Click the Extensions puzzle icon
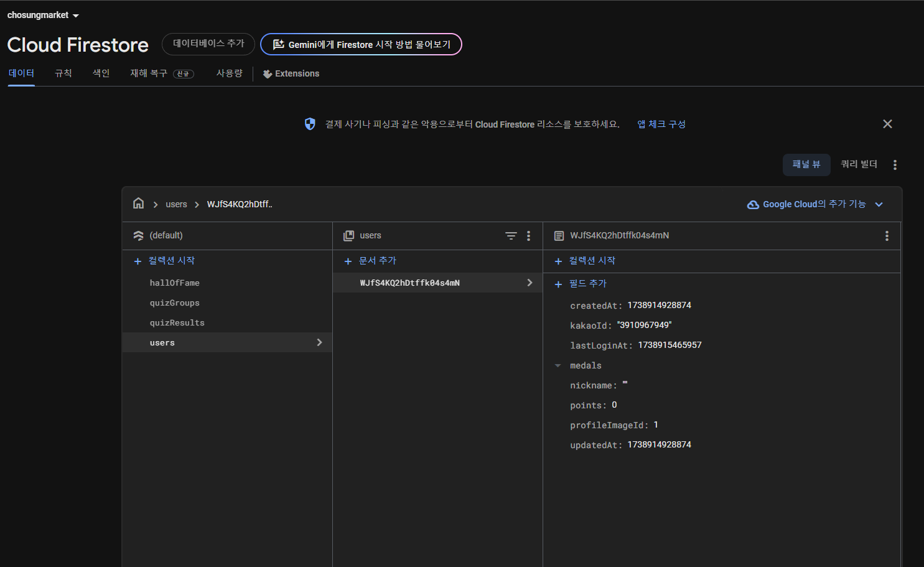Screen dimensions: 924x567 pos(268,74)
